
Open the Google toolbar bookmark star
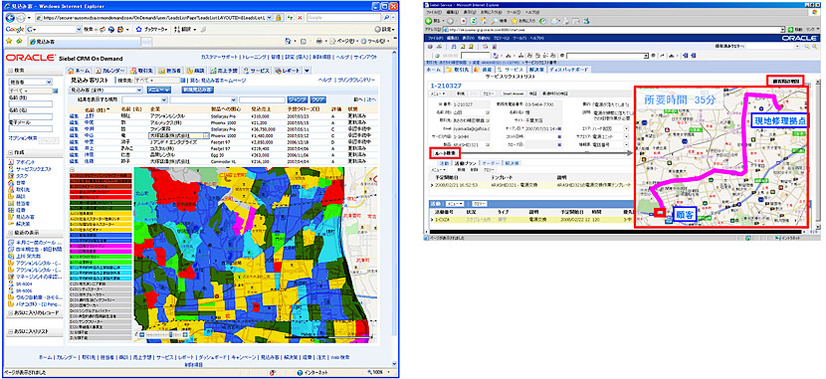coord(139,29)
